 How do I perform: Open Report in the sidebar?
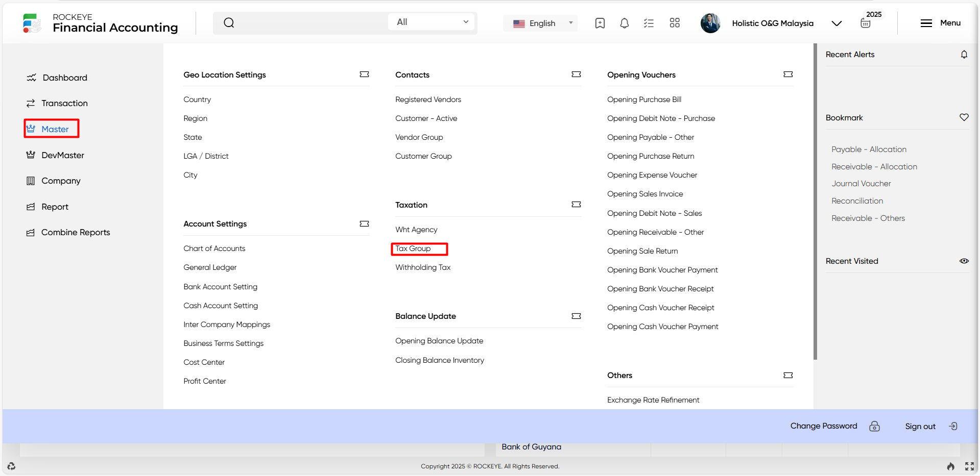pos(47,207)
